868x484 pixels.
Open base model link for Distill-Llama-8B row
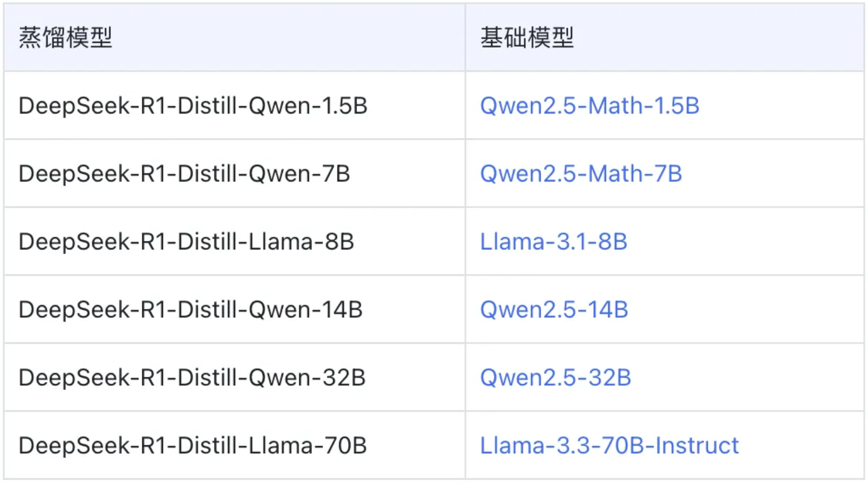(553, 241)
